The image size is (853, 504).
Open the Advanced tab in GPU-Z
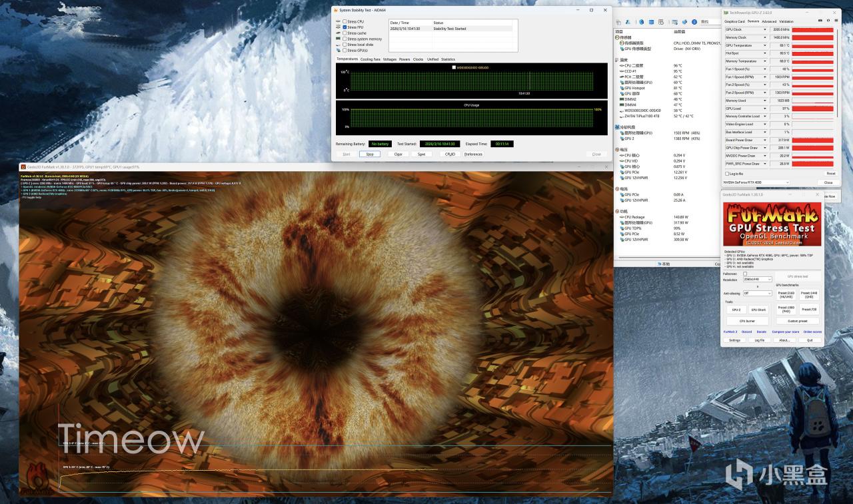coord(769,21)
